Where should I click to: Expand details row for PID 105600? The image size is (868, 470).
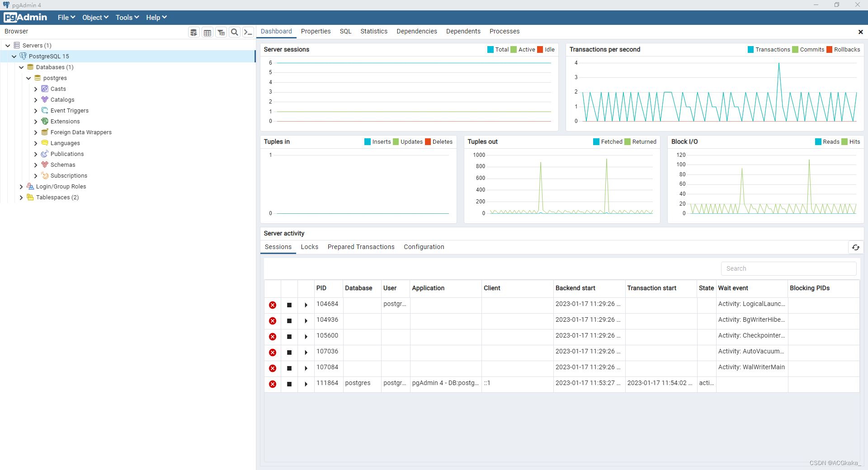click(x=306, y=337)
